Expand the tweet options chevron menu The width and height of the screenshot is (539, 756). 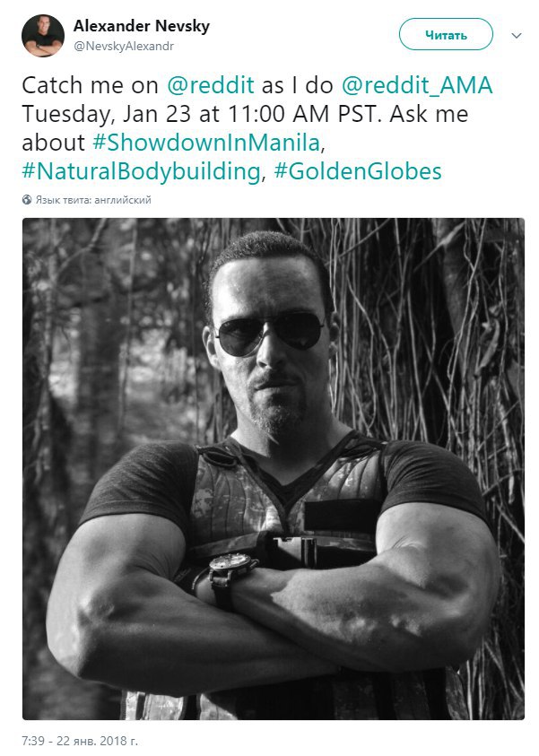pyautogui.click(x=517, y=36)
